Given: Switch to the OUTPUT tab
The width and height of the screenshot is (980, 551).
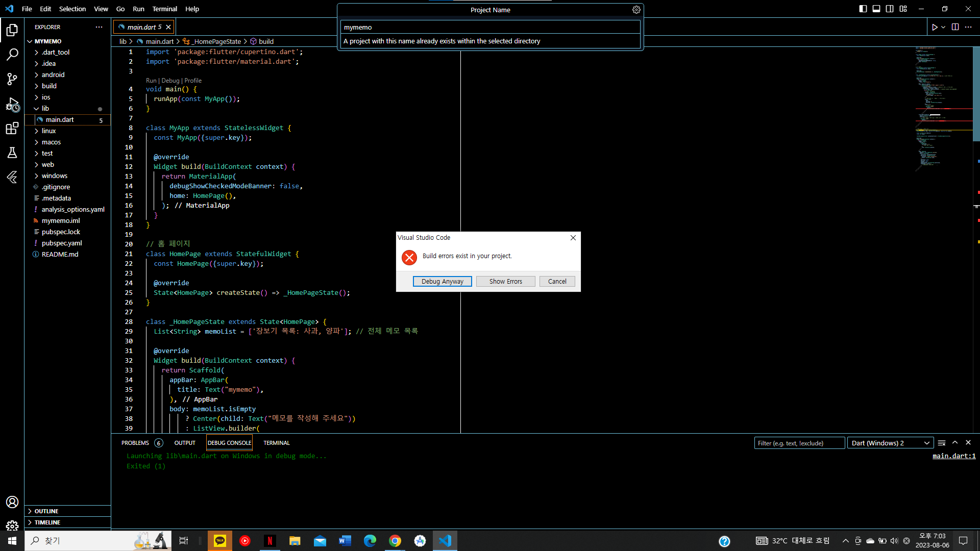Looking at the screenshot, I should (x=185, y=443).
